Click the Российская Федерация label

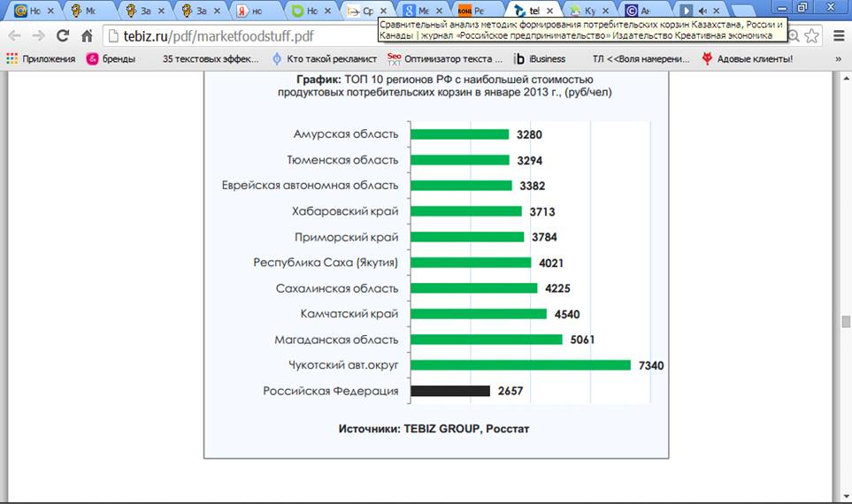(x=330, y=391)
